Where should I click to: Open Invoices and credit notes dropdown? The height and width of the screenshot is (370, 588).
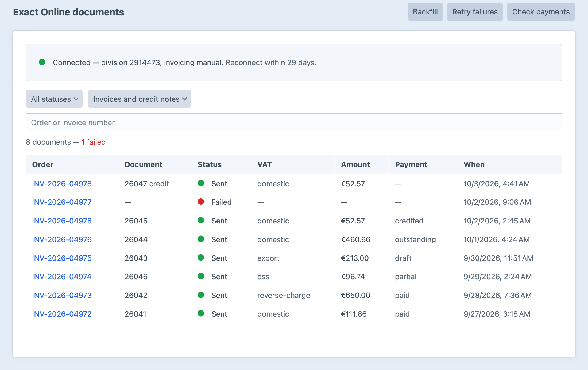(x=140, y=99)
